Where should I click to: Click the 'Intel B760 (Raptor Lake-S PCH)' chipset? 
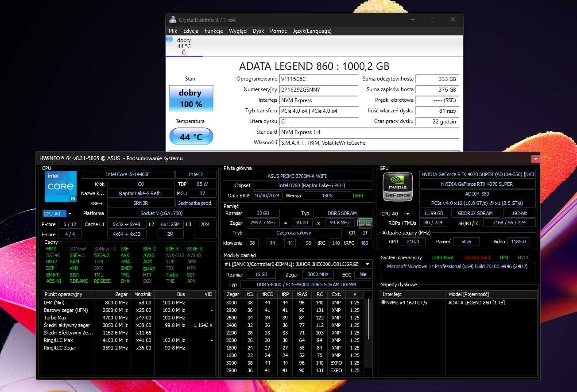click(312, 185)
